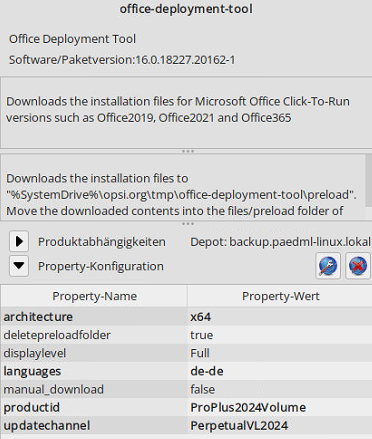Screen dimensions: 372x439
Task: Select the displaylevel property name
Action: [94, 353]
